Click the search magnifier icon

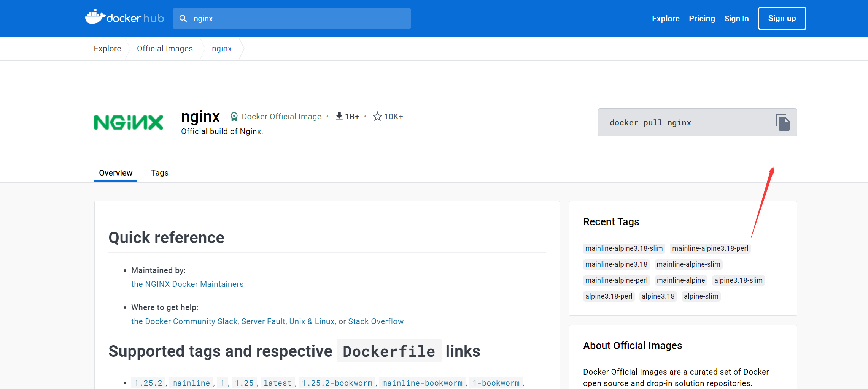coord(183,19)
